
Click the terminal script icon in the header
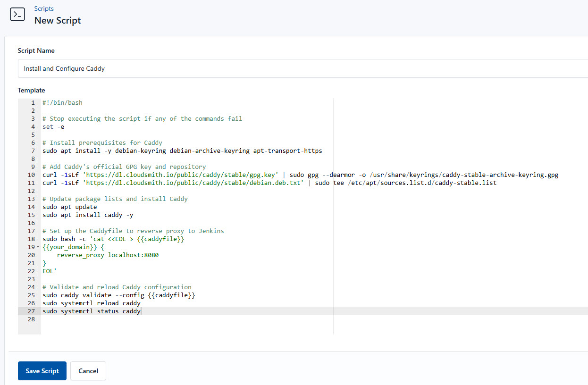(17, 14)
